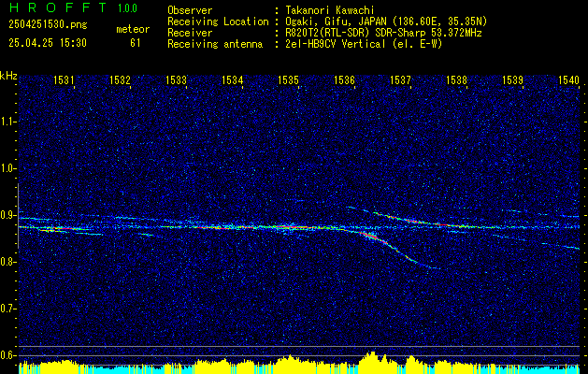Screen dimensions: 588x374
Task: Click the 0.6 frequency axis label
Action: tap(7, 355)
